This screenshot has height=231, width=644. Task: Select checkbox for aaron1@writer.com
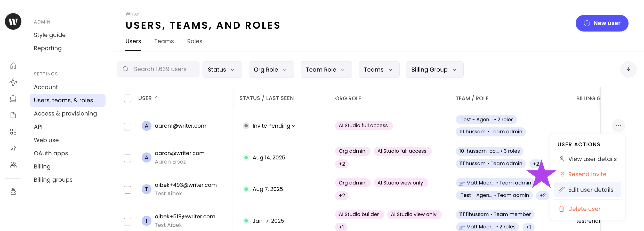127,126
